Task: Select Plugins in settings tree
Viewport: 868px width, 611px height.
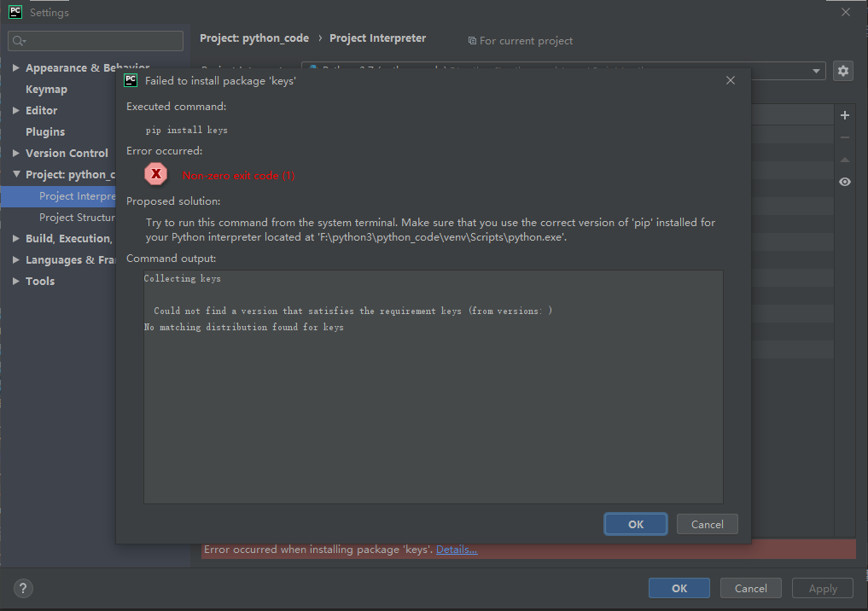Action: point(45,132)
